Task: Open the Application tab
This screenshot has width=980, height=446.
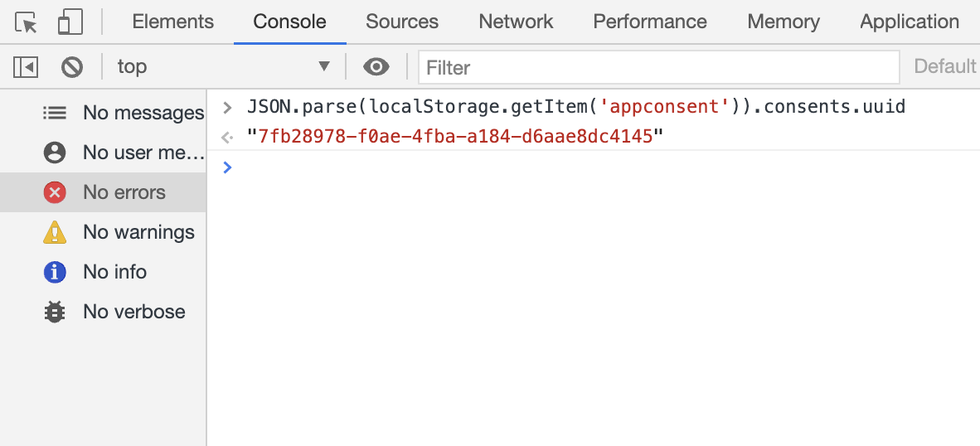Action: 910,22
